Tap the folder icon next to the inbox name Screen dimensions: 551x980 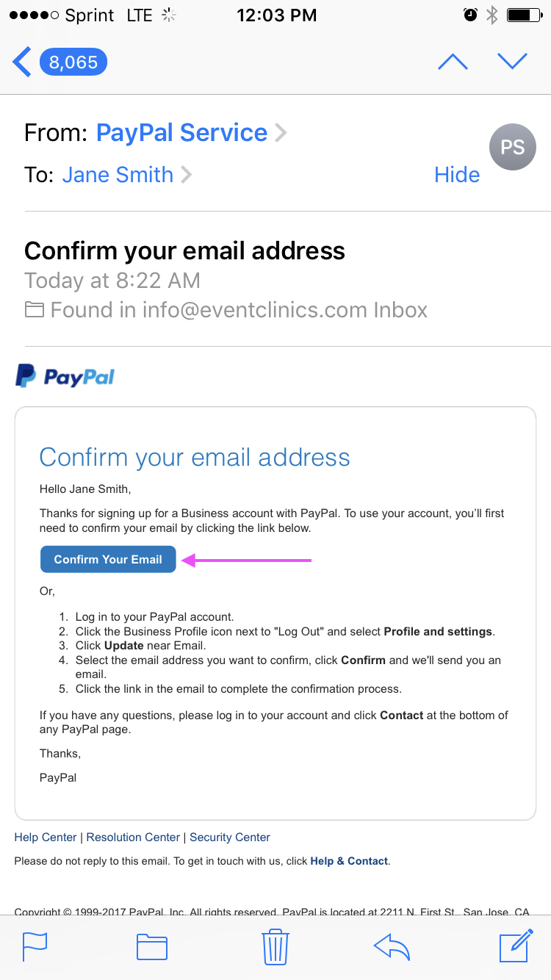34,309
